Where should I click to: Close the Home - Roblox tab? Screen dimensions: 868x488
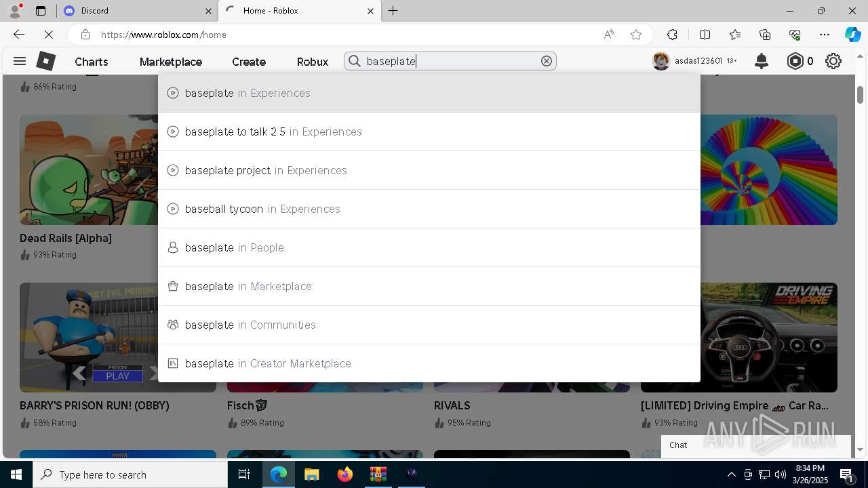click(x=370, y=11)
